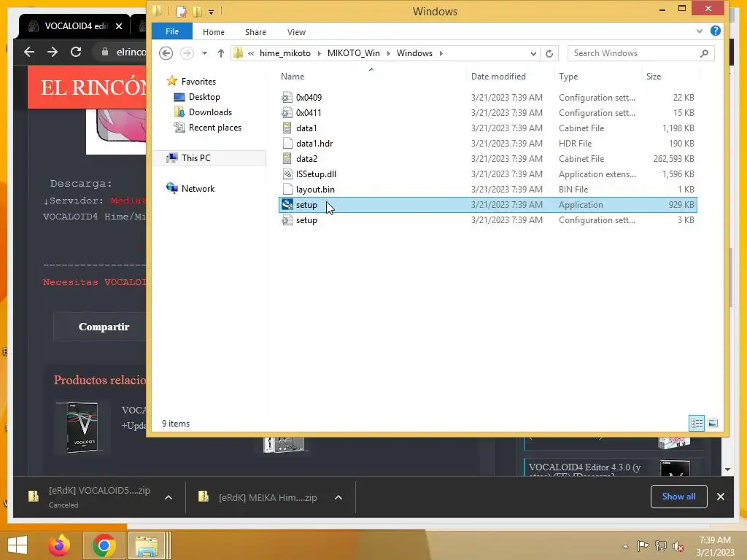Open the Share ribbon tab
The image size is (747, 560).
tap(255, 32)
